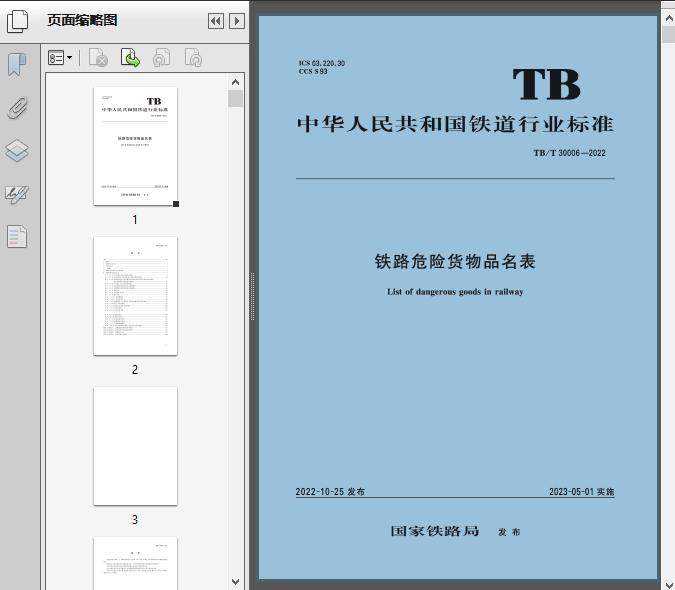Click the ICS 03.220.30 classification text

click(x=322, y=63)
